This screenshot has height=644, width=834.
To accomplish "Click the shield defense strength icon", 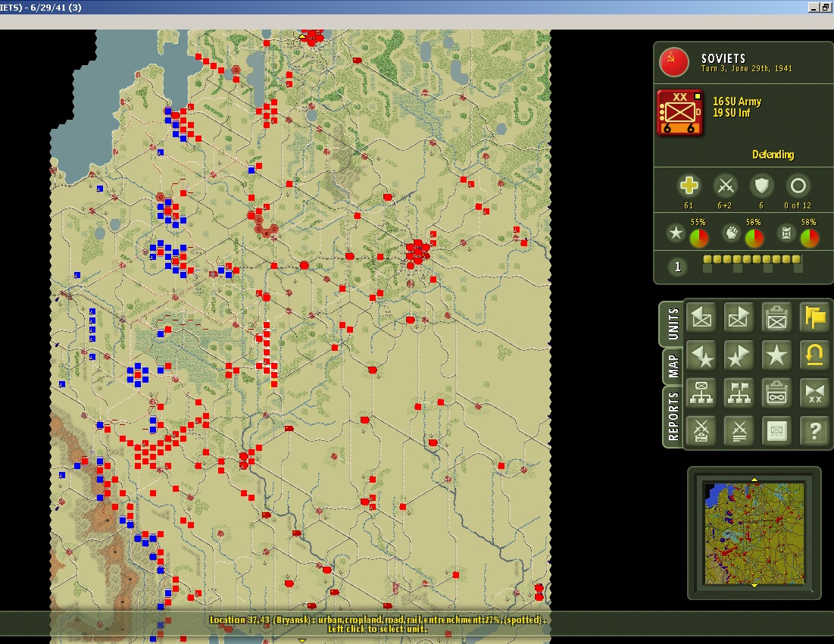I will [x=761, y=186].
